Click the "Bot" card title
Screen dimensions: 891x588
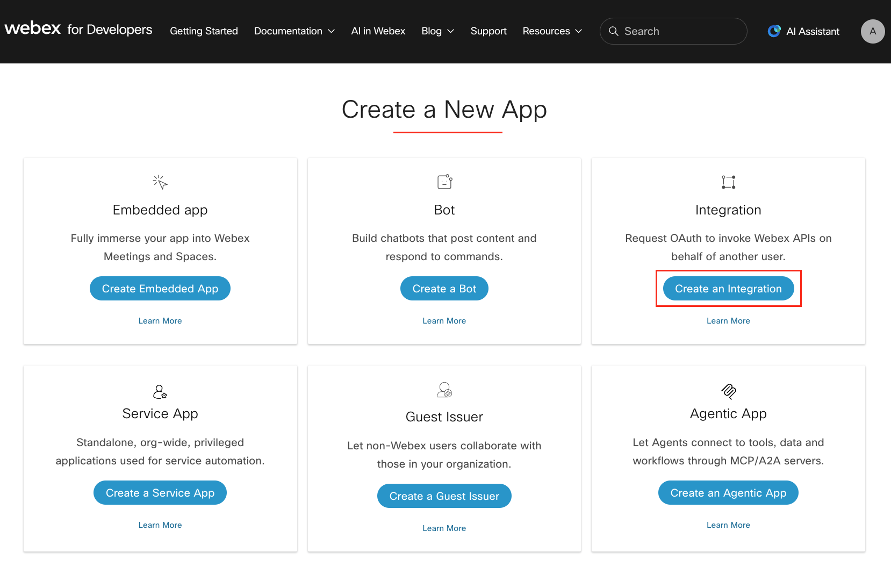(444, 210)
